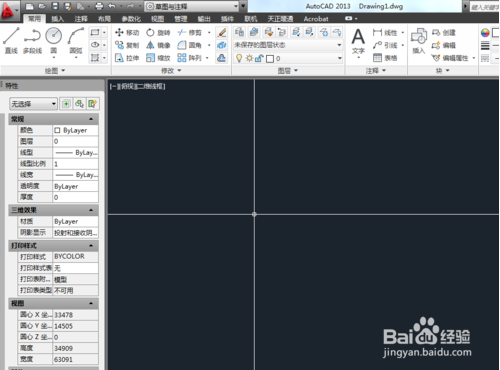Screen dimensions: 500x370
Task: Click the Array (阵列) tool
Action: [189, 58]
